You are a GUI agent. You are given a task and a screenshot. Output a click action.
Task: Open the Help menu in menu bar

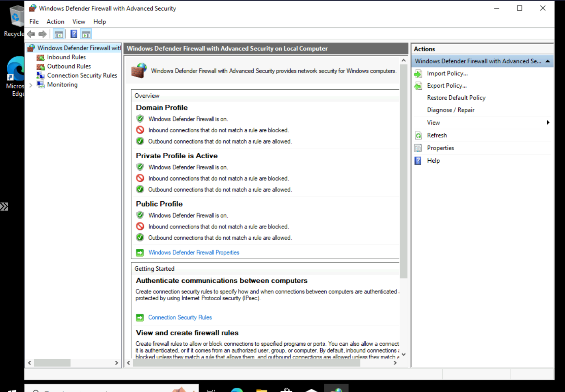click(99, 22)
